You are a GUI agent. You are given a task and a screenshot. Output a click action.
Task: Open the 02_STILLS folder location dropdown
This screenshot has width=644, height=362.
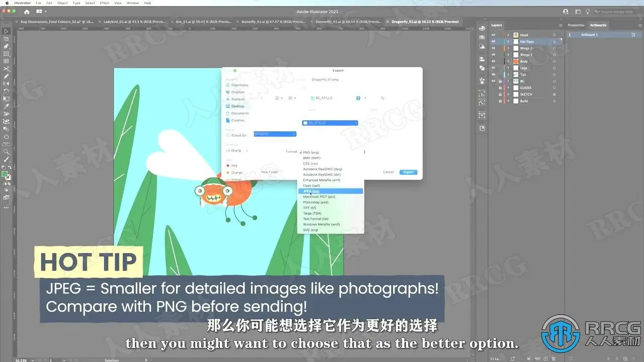334,98
